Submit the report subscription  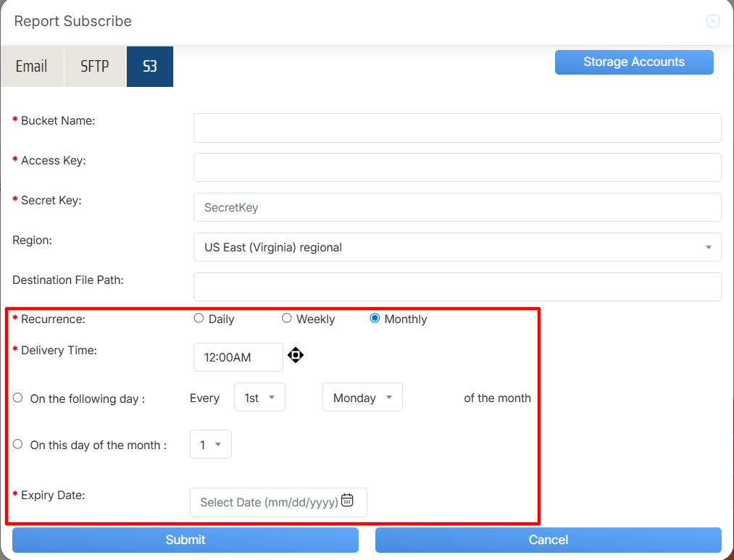tap(185, 540)
